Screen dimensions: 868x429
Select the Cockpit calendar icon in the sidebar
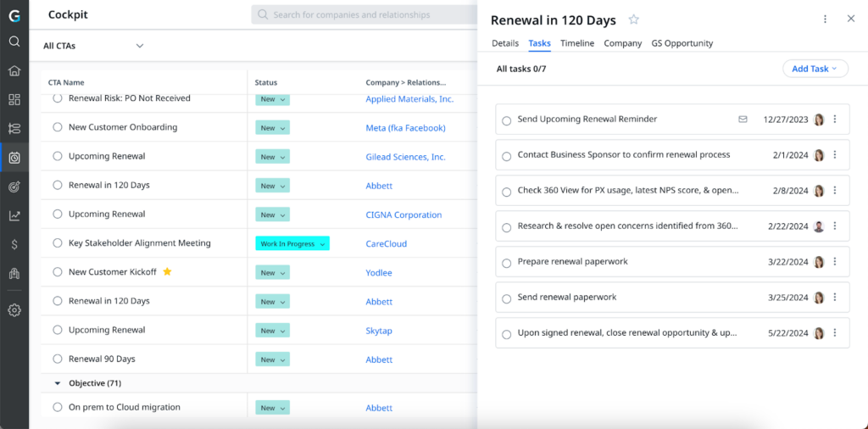pos(14,159)
